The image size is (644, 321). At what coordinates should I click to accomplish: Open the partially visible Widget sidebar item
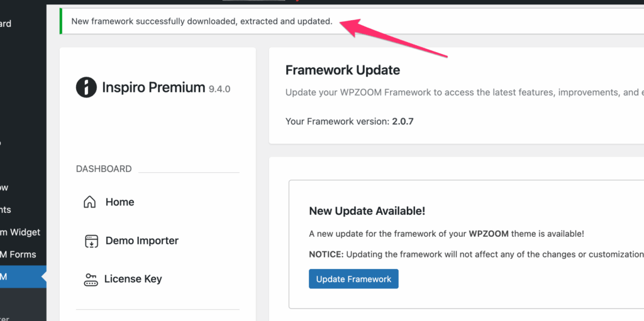[20, 232]
